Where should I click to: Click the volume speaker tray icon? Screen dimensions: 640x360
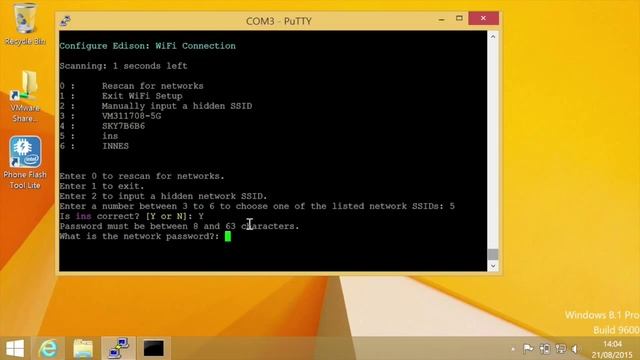(x=575, y=349)
